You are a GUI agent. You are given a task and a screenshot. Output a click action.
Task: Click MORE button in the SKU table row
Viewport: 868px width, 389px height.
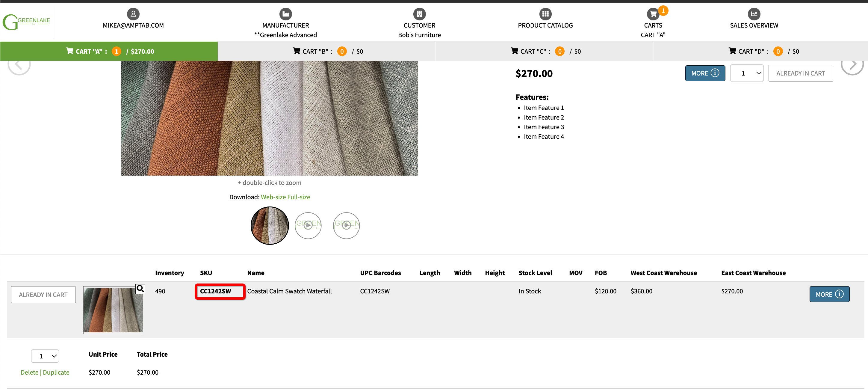[x=829, y=294]
